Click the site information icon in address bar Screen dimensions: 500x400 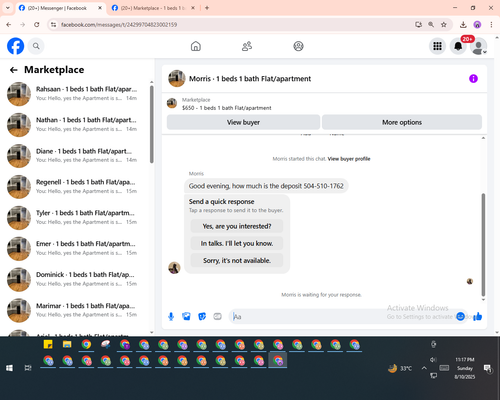(x=53, y=24)
